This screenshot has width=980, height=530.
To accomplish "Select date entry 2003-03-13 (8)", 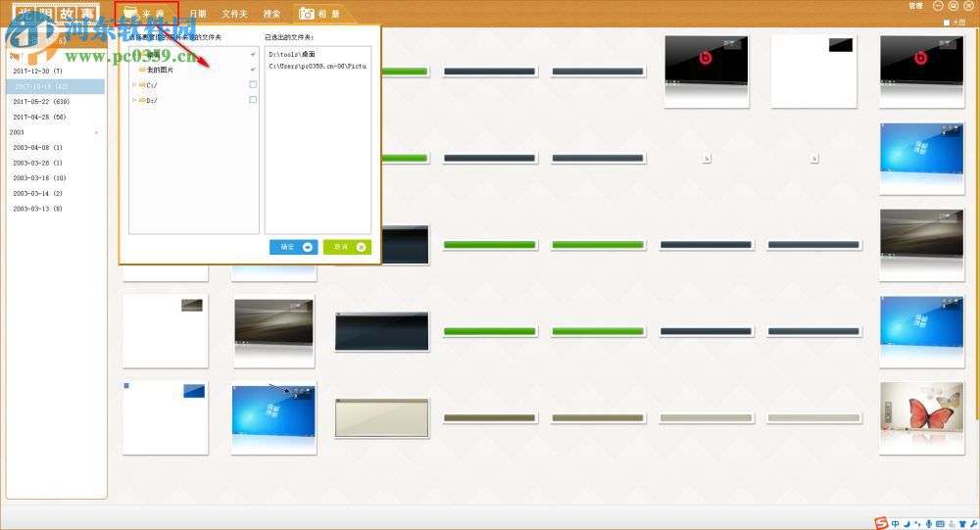I will pos(37,209).
